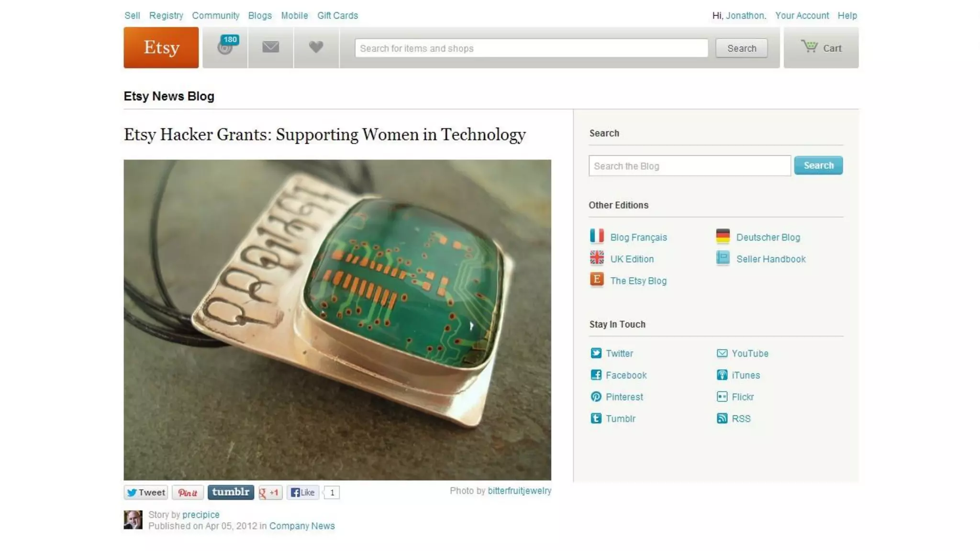Viewport: 980px width, 551px height.
Task: Like the post on Facebook
Action: tap(303, 492)
